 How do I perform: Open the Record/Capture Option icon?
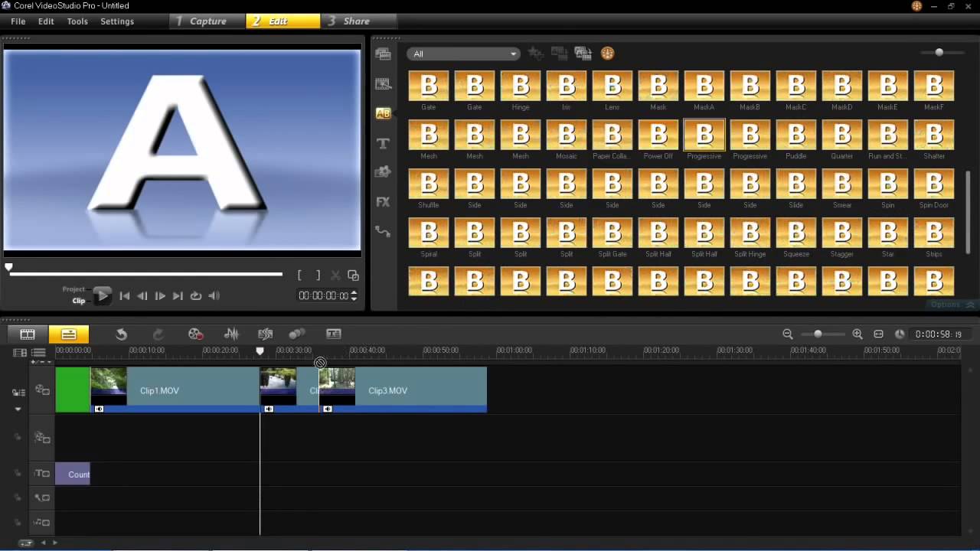point(196,334)
